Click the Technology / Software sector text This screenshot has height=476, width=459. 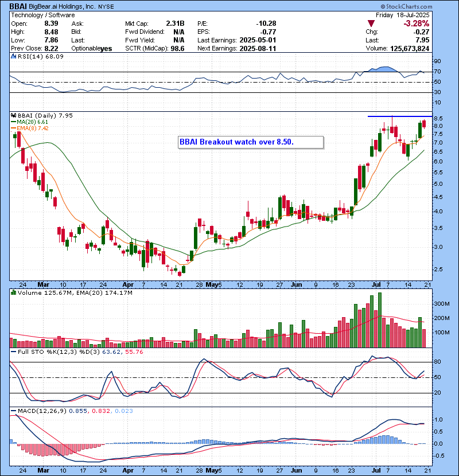coord(43,15)
